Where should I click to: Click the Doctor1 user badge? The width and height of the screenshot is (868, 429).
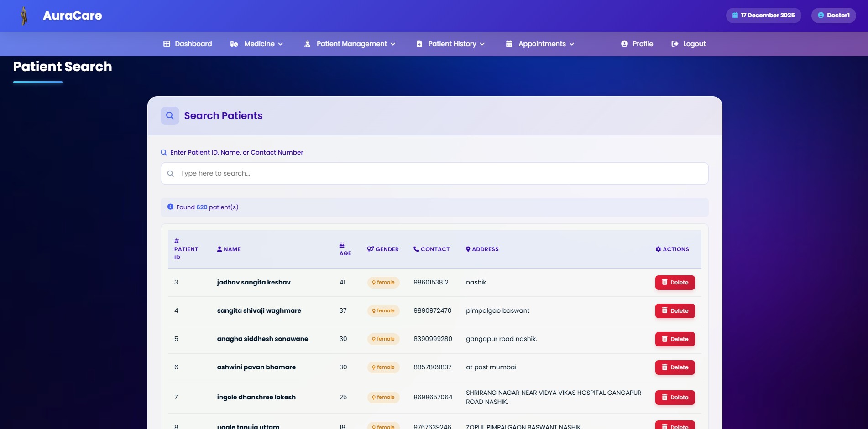833,16
